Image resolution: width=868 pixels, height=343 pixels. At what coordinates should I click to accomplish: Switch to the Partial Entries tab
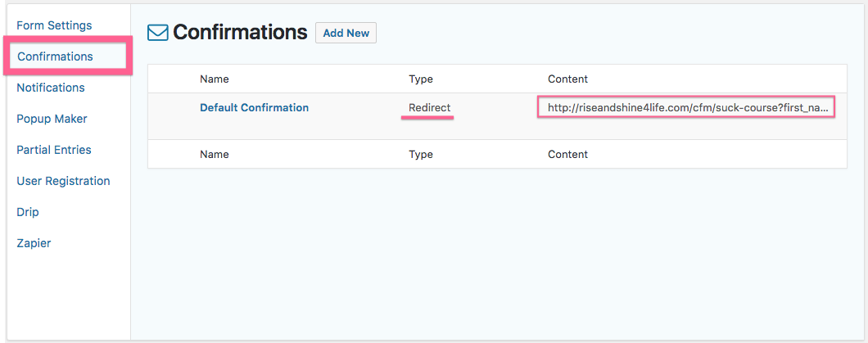pos(54,150)
